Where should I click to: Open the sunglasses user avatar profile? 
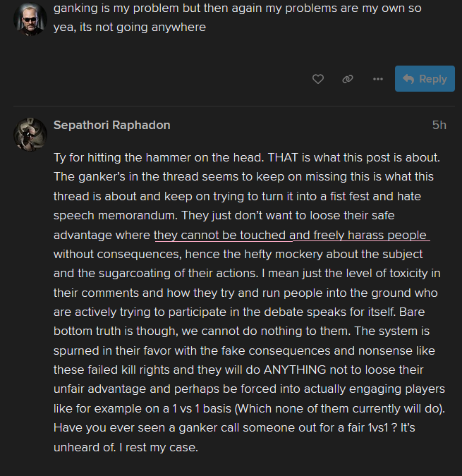pos(30,19)
